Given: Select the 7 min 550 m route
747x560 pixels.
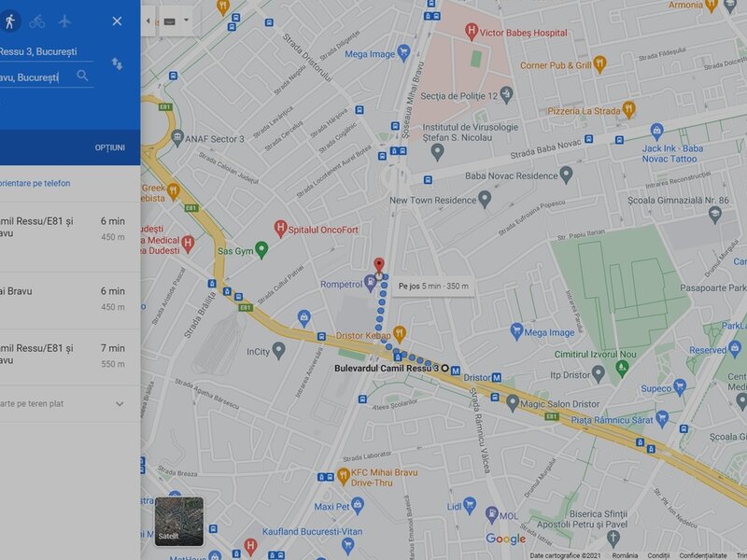Looking at the screenshot, I should [70, 357].
